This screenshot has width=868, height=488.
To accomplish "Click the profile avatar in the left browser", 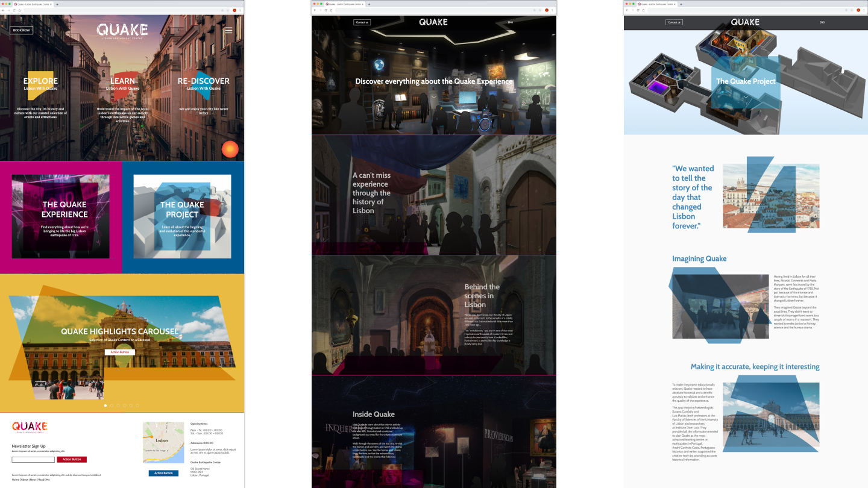I will pyautogui.click(x=234, y=10).
